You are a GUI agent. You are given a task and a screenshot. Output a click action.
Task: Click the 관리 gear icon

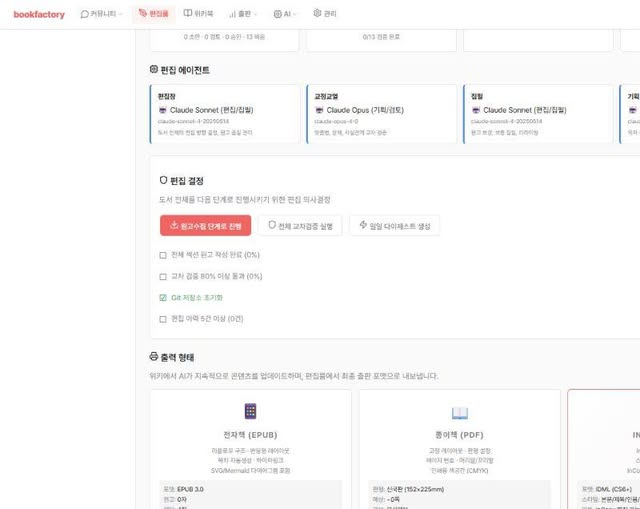tap(317, 13)
